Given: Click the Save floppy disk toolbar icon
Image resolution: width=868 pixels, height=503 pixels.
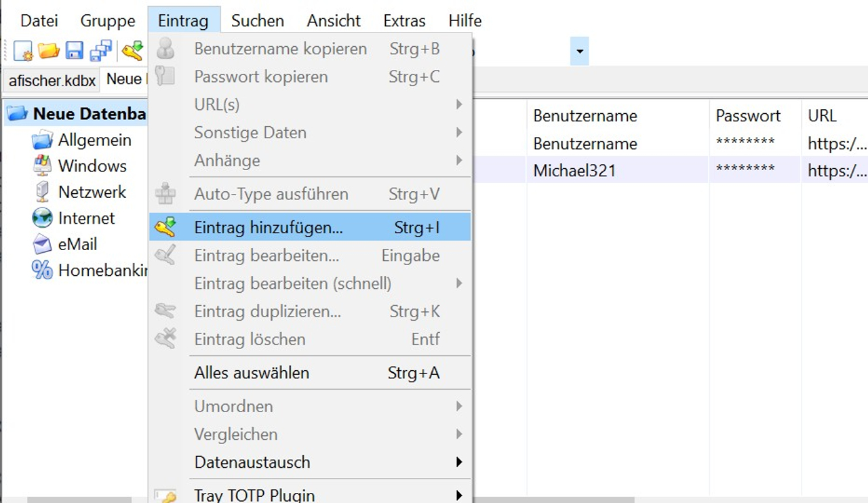Looking at the screenshot, I should [x=75, y=51].
